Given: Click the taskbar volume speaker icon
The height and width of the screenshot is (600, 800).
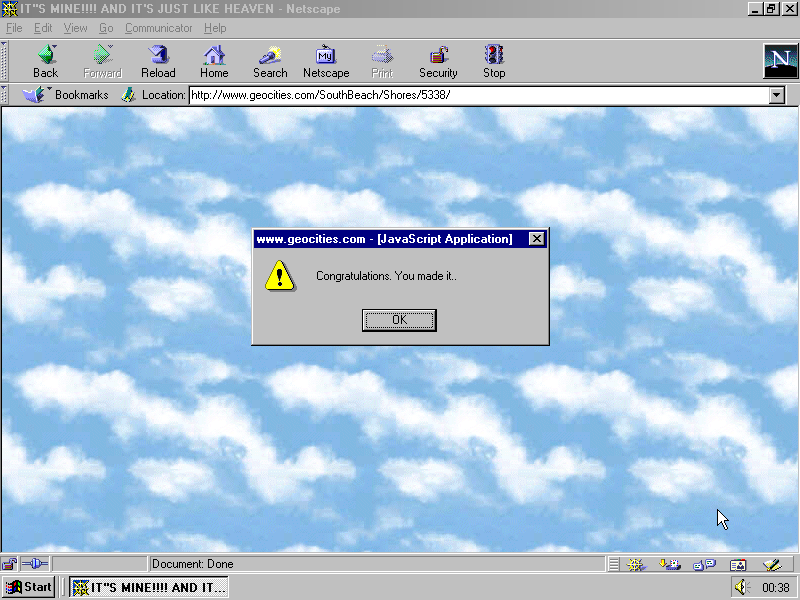Looking at the screenshot, I should (741, 587).
